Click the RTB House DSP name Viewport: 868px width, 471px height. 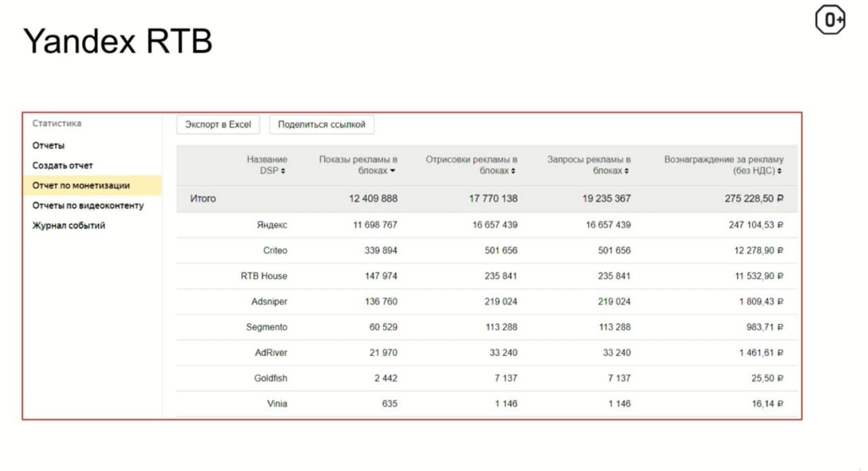264,276
